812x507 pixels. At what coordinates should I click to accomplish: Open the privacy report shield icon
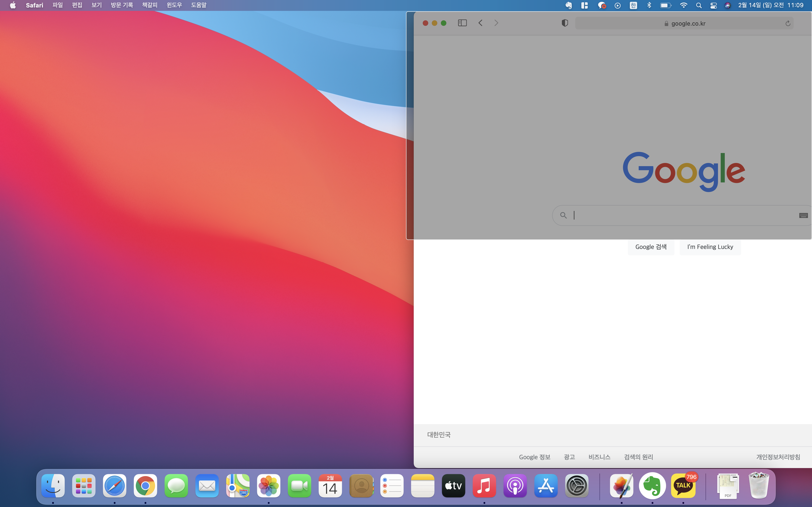click(565, 23)
